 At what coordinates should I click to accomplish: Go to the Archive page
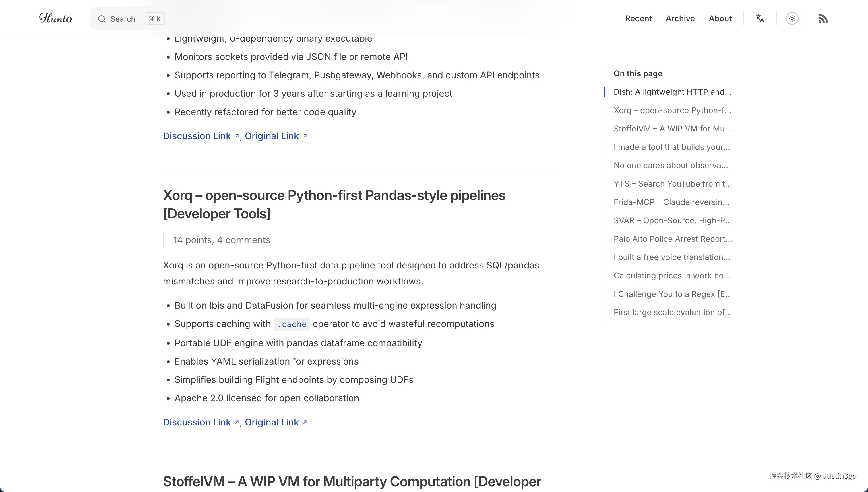click(680, 18)
